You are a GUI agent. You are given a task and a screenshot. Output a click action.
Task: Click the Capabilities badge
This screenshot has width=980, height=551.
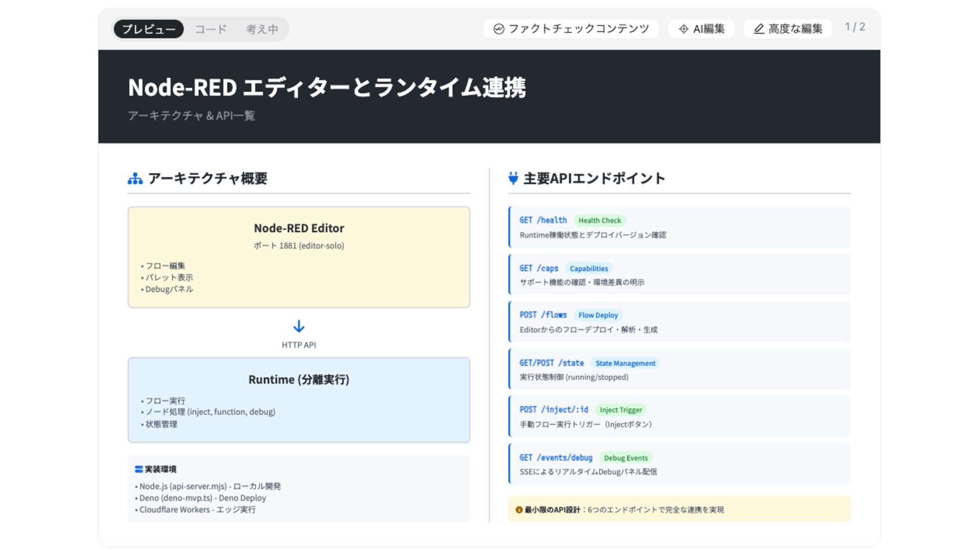pyautogui.click(x=589, y=268)
